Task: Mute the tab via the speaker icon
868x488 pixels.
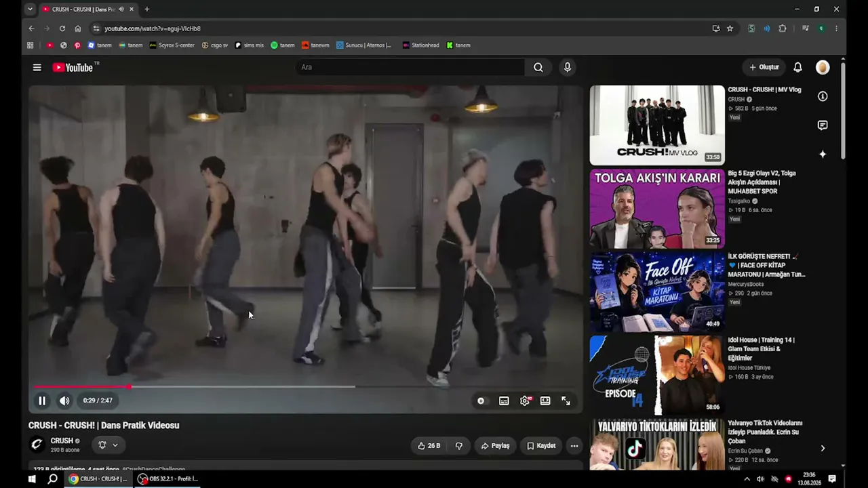Action: pos(121,9)
